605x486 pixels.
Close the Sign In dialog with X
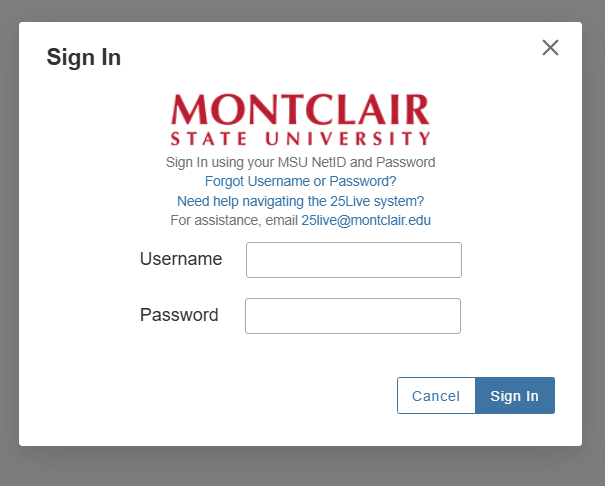coord(550,48)
